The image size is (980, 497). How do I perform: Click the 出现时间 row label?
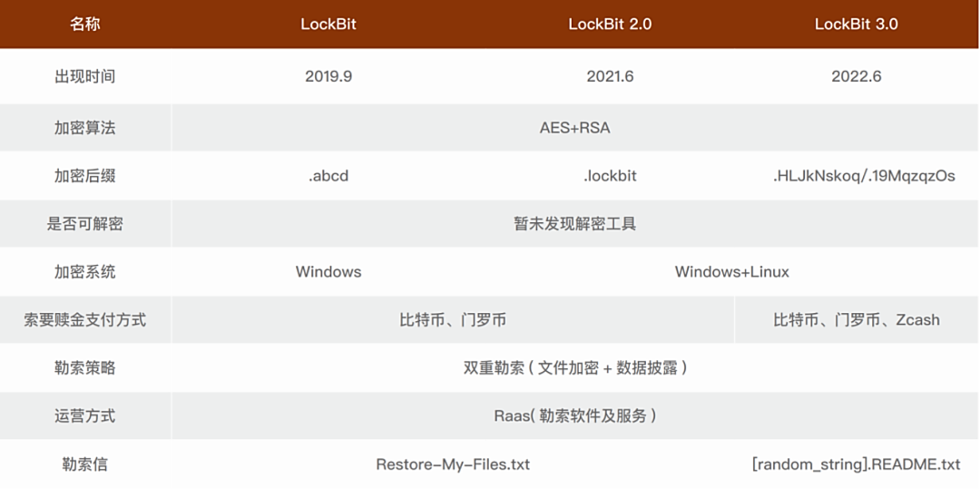pos(84,77)
